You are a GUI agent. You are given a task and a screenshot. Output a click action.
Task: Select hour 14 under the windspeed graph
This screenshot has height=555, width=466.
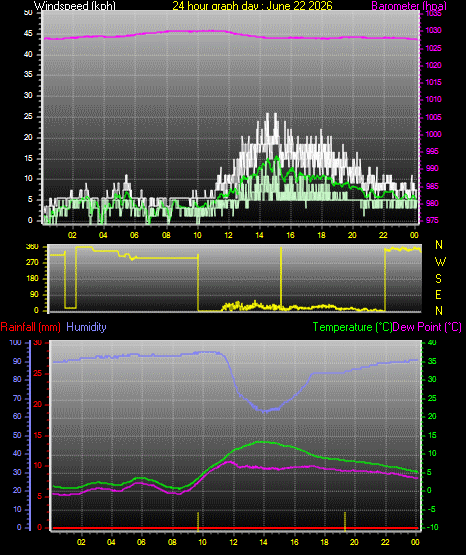[x=259, y=235]
